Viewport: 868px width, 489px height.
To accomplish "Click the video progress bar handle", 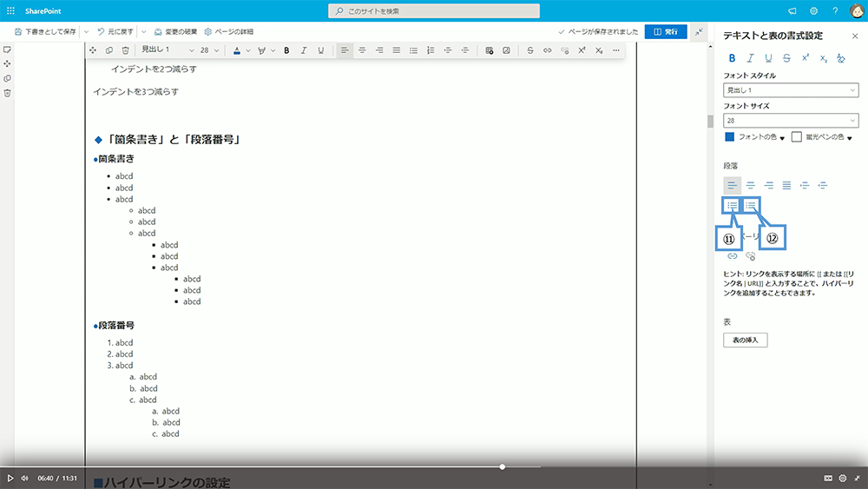I will click(502, 466).
